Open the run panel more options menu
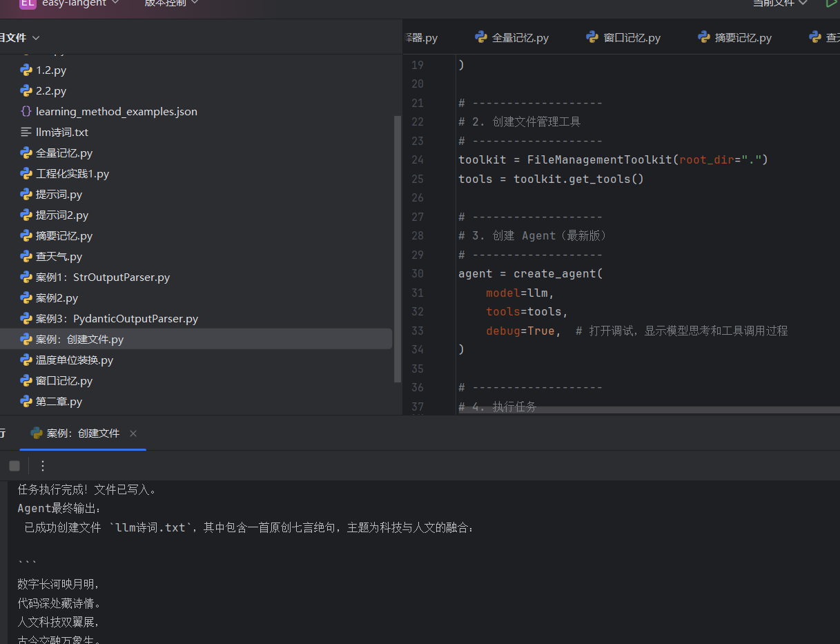 point(43,466)
